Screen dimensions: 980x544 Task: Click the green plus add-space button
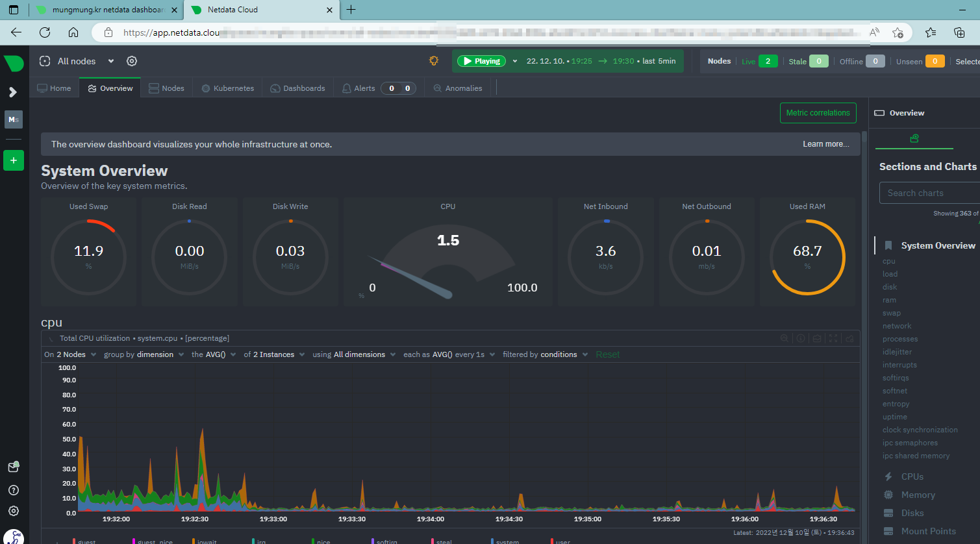[x=14, y=160]
